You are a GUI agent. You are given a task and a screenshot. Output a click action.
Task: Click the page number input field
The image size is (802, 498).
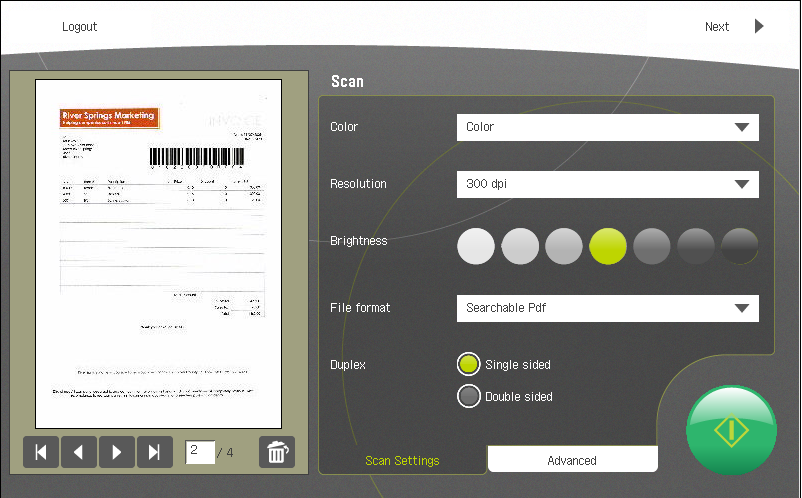point(200,452)
